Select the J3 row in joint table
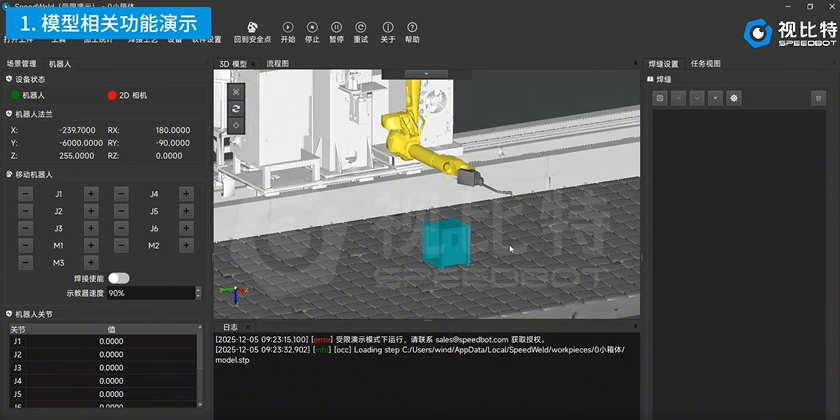Viewport: 840px width, 420px height. [103, 368]
